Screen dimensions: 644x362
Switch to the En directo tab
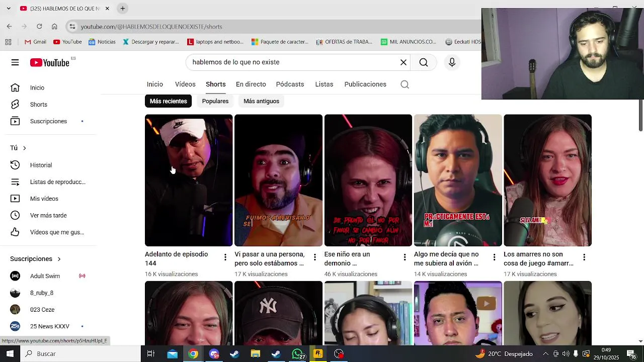(251, 84)
